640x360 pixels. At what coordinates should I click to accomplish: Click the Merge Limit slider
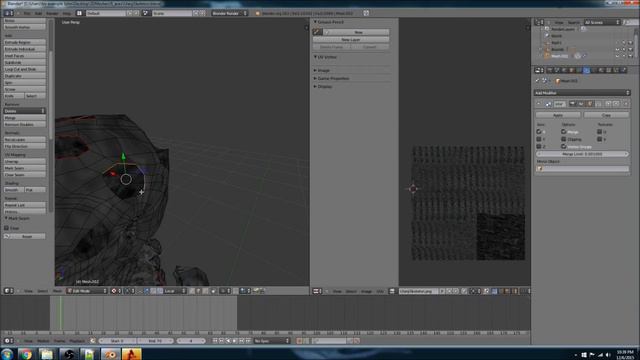pos(582,154)
